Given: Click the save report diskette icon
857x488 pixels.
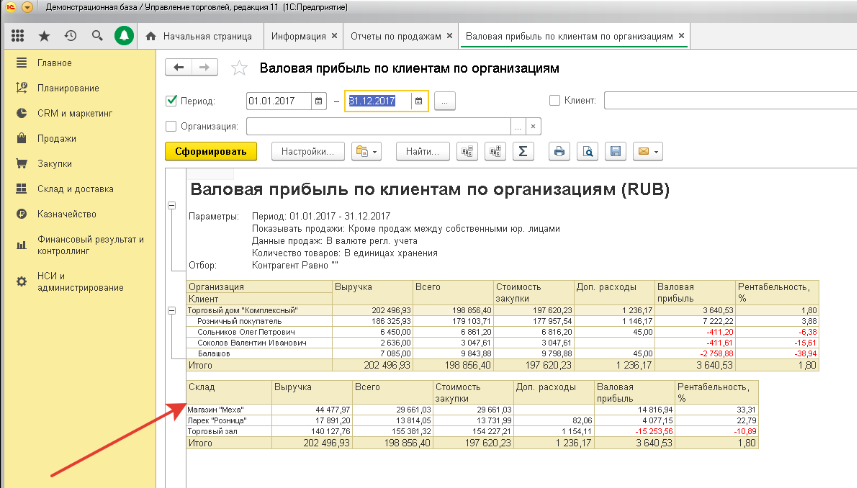Looking at the screenshot, I should (616, 152).
